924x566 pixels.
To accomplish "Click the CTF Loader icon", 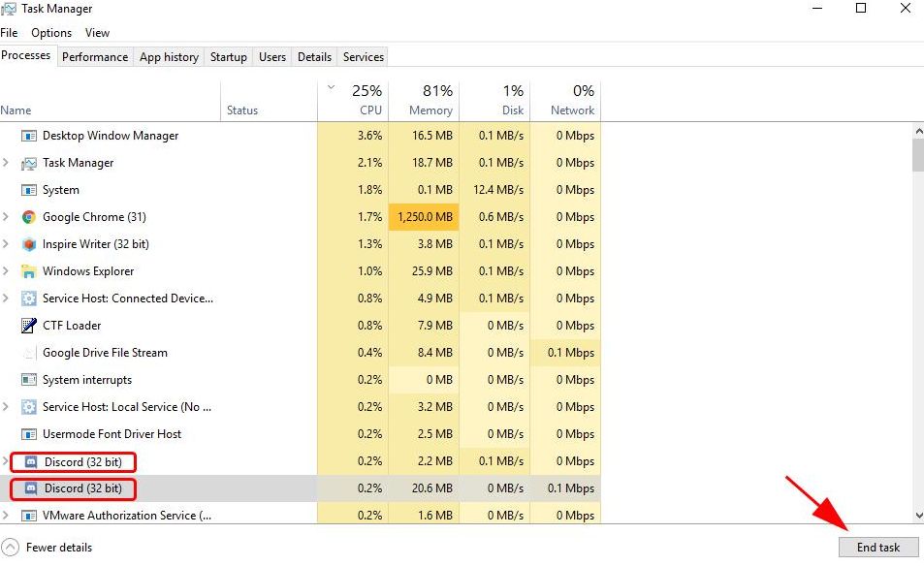I will click(29, 326).
